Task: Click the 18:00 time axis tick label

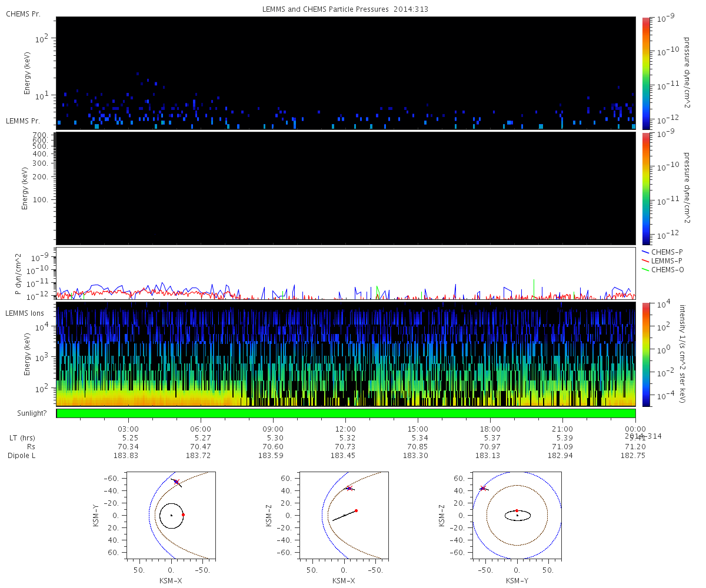Action: [490, 429]
